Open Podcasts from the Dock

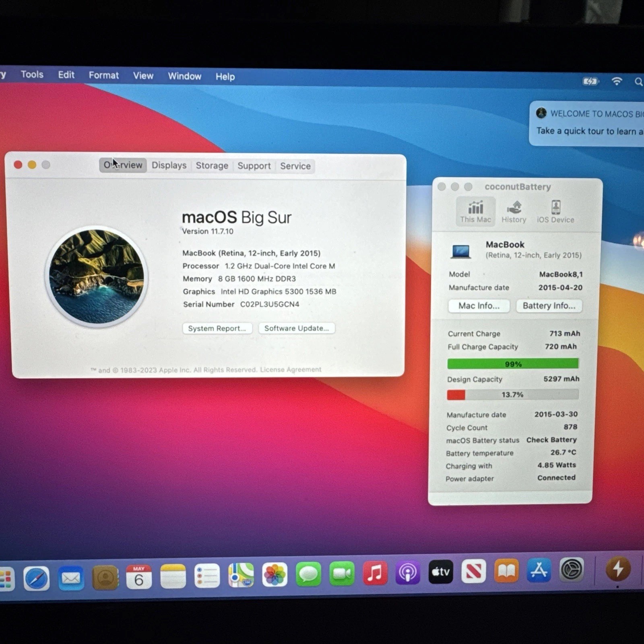coord(408,572)
